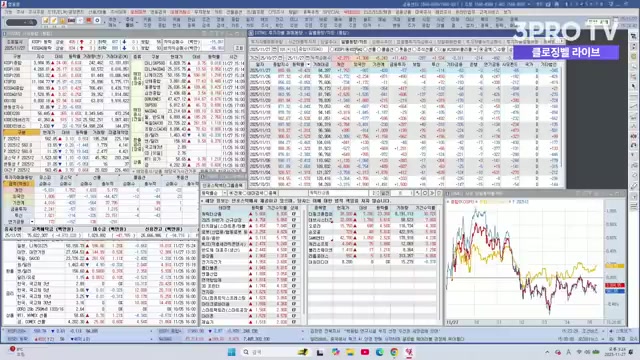Click the theme list vertical scrollbar
The height and width of the screenshot is (360, 640).
(x=304, y=265)
